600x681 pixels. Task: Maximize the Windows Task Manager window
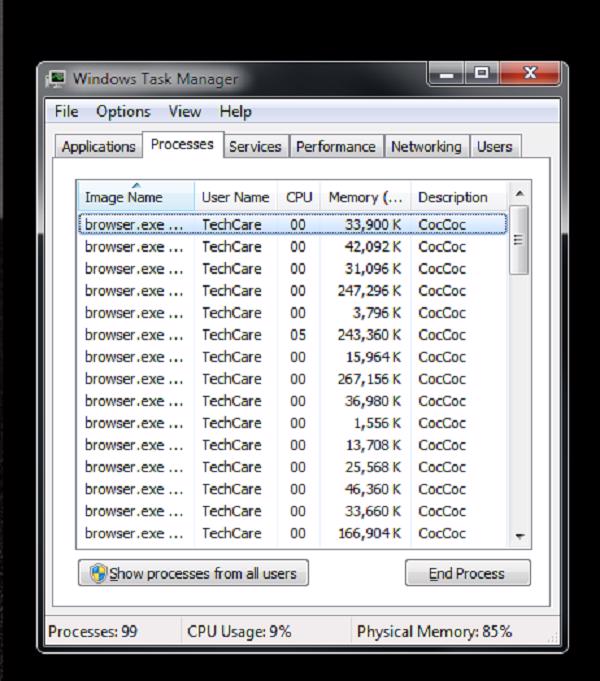[482, 73]
